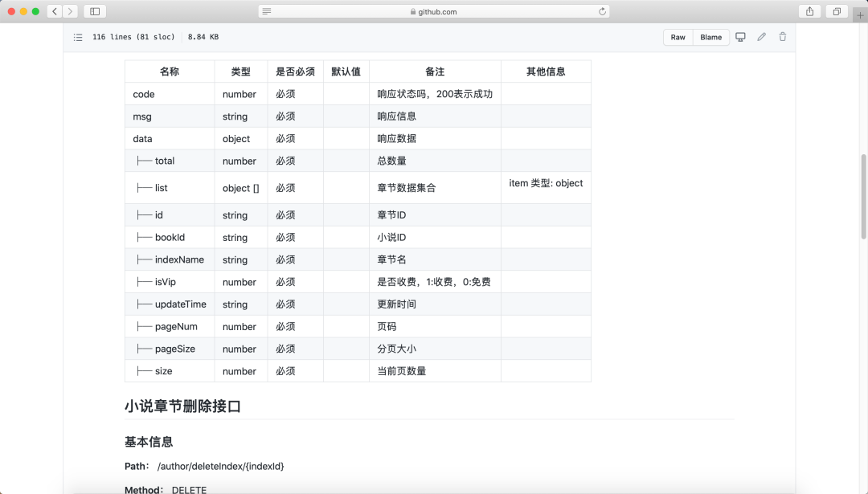Select the 'msg' name cell

[x=170, y=116]
